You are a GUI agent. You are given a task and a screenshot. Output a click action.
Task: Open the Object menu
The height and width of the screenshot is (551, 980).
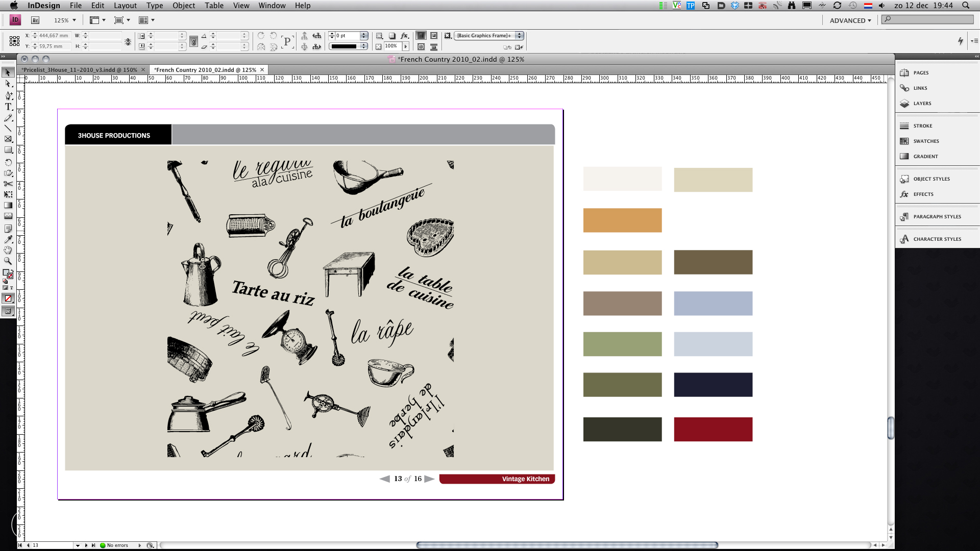click(184, 6)
